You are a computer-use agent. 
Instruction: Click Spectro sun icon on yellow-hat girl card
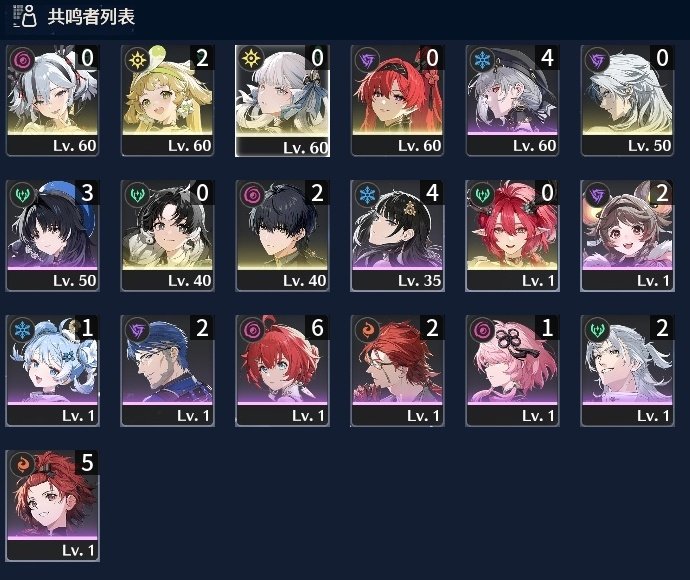coord(137,59)
